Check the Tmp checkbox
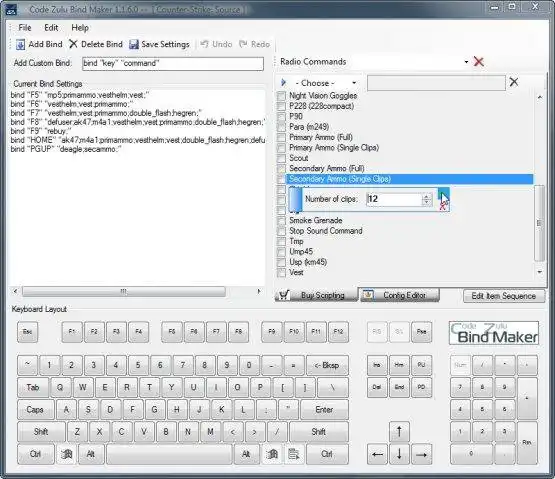Image resolution: width=555 pixels, height=479 pixels. click(x=281, y=241)
